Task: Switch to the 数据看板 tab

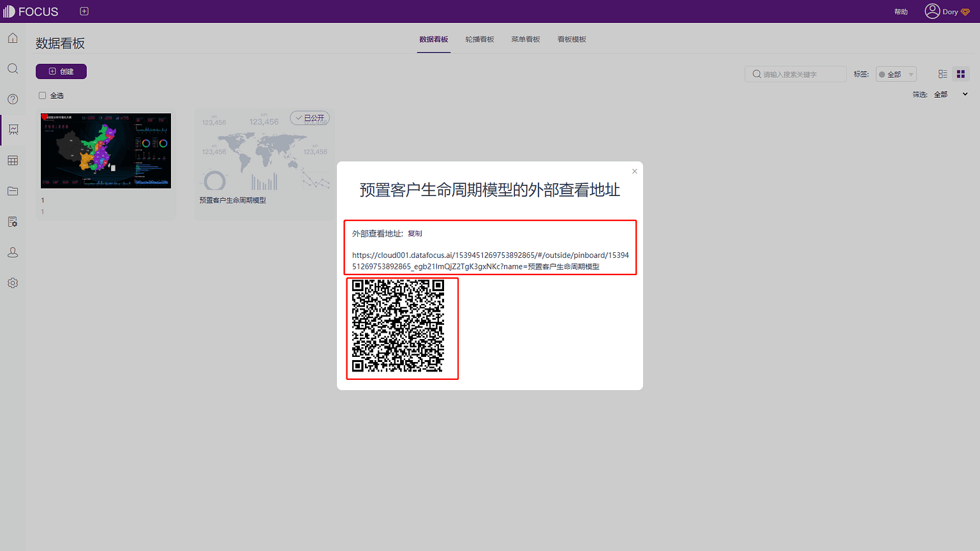Action: click(x=434, y=40)
